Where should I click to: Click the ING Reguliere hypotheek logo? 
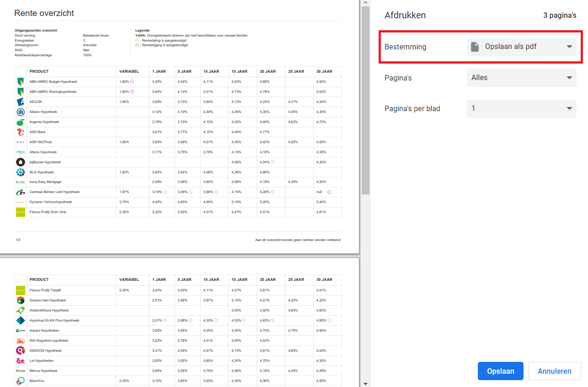[20, 340]
